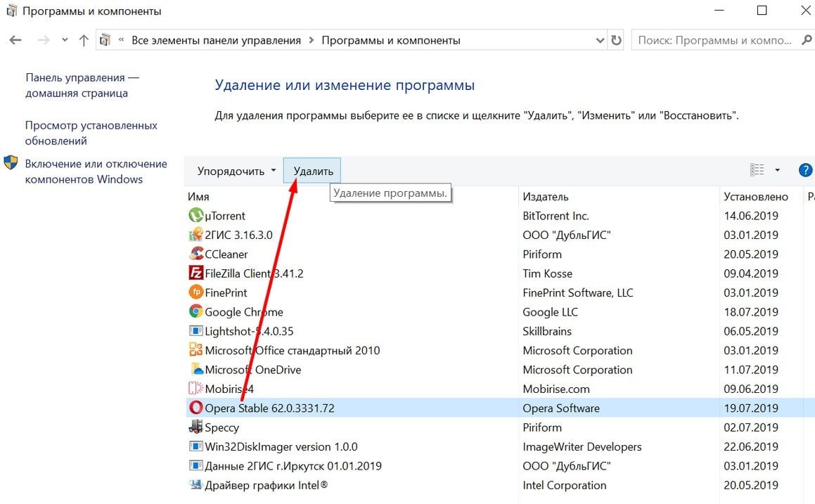This screenshot has width=815, height=504.
Task: Select the µTorrent entry name
Action: click(224, 215)
